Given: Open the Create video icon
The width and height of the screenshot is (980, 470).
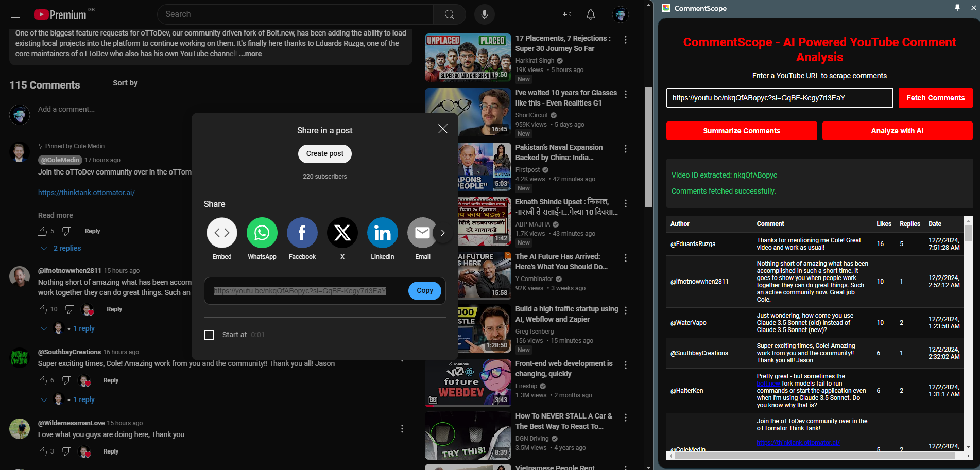Looking at the screenshot, I should tap(566, 14).
